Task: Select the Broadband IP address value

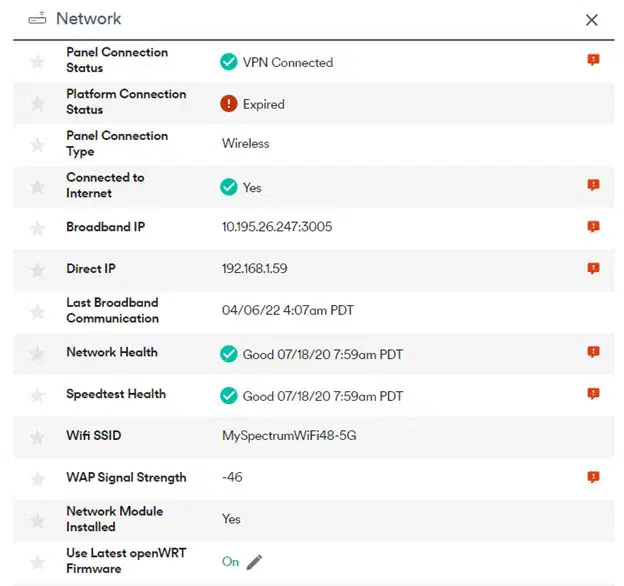Action: (x=277, y=227)
